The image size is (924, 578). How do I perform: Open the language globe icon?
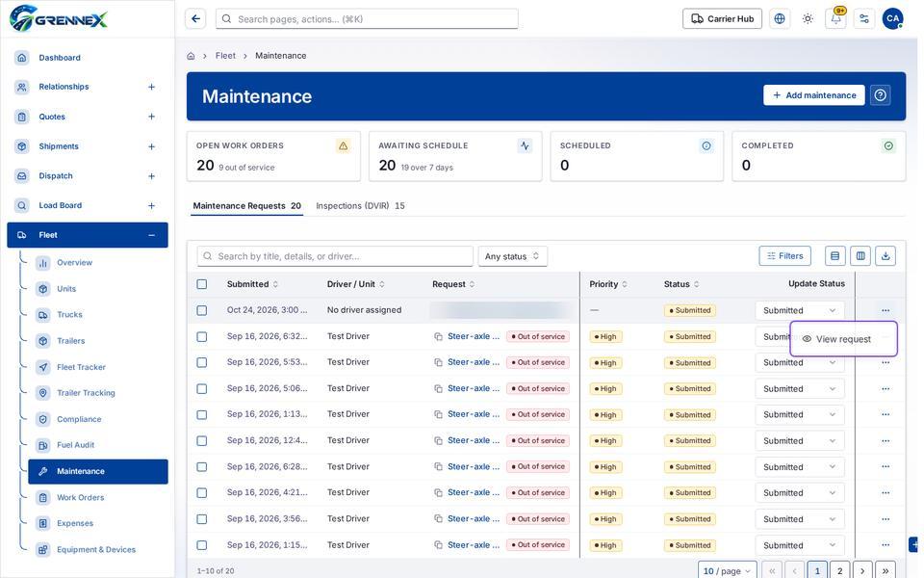[779, 19]
